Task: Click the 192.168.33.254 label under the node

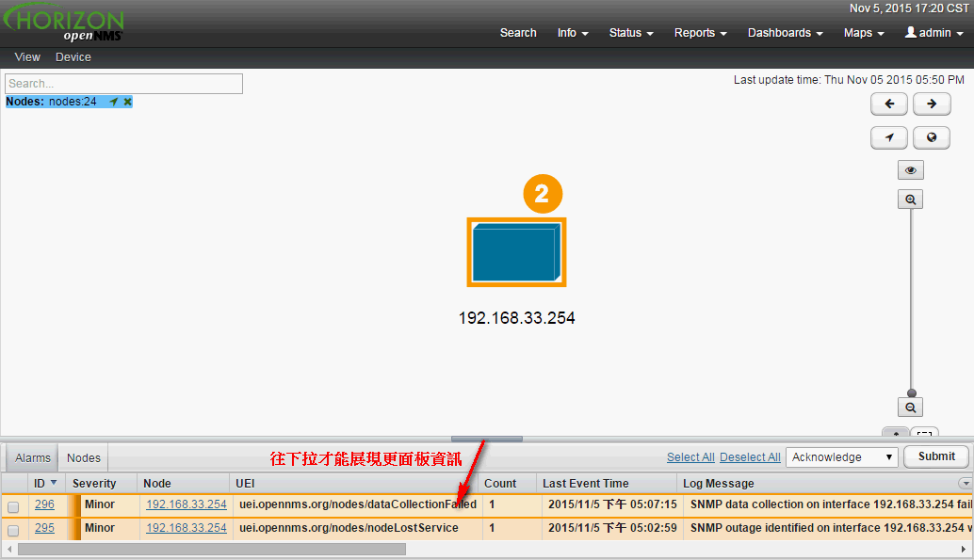Action: click(x=516, y=318)
